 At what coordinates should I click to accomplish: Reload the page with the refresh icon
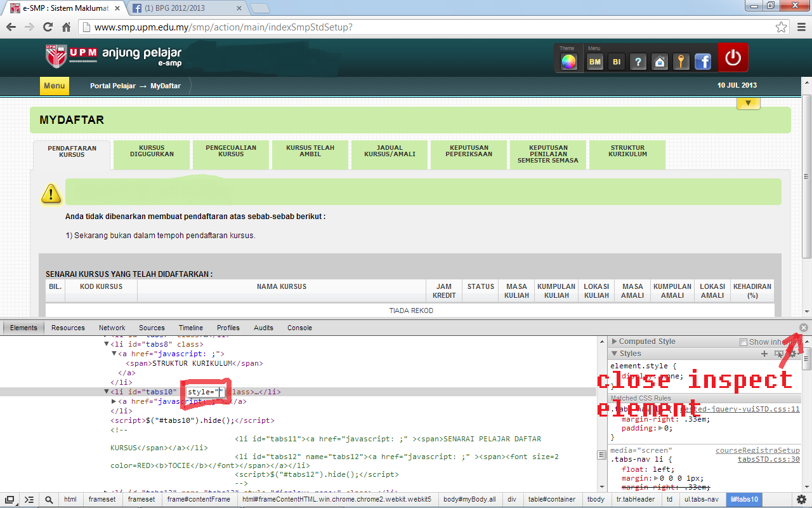click(x=48, y=27)
